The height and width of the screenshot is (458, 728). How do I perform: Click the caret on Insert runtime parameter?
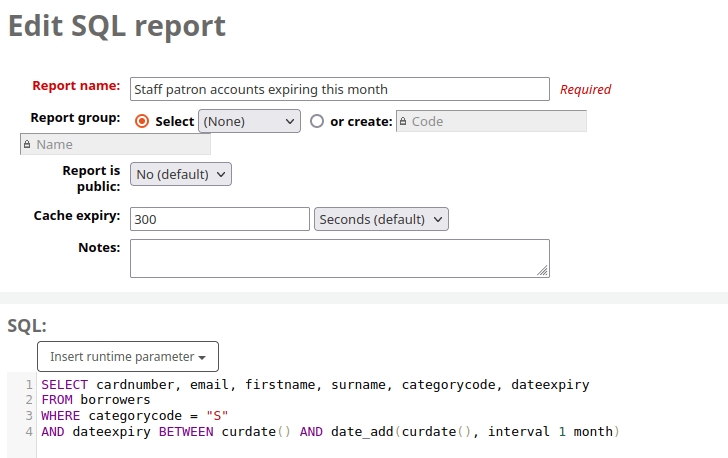pyautogui.click(x=202, y=357)
